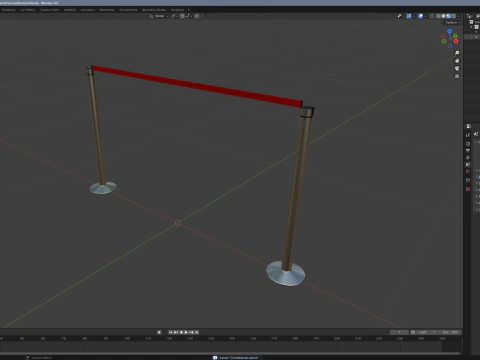Switch to the UV Editing workspace tab
The image size is (480, 360).
pos(27,10)
